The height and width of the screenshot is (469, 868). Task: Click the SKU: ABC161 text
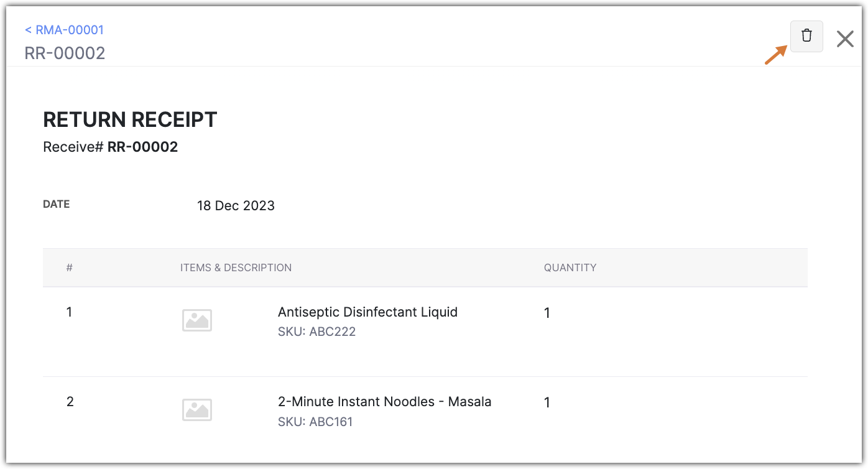[315, 422]
